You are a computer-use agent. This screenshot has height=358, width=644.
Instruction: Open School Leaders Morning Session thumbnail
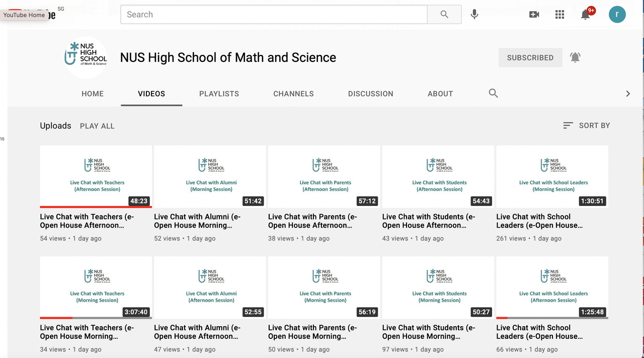(x=552, y=177)
